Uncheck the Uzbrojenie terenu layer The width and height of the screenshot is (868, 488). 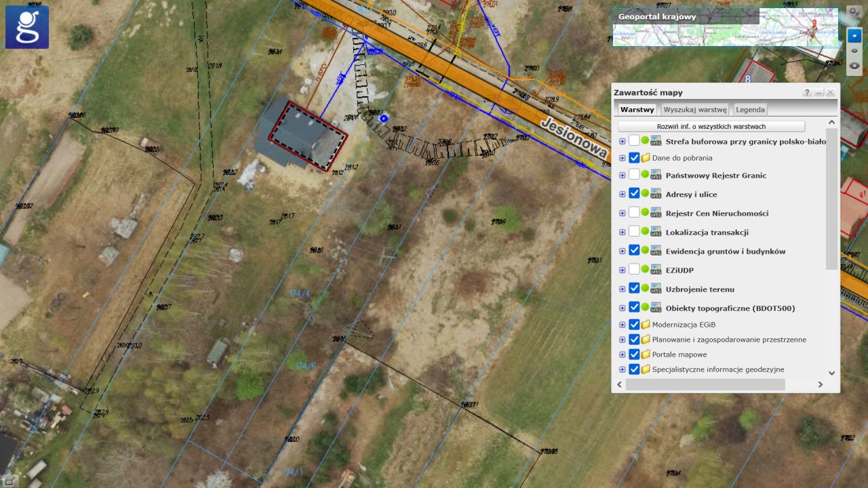tap(634, 289)
